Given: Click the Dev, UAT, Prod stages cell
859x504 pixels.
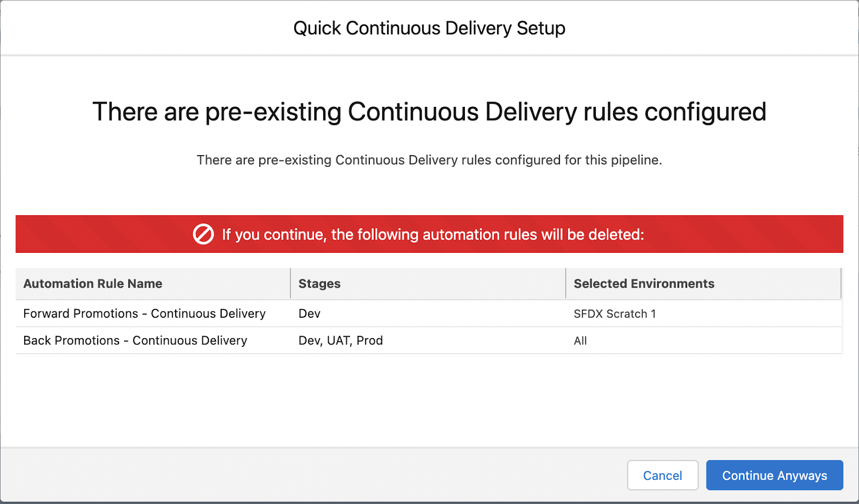Looking at the screenshot, I should point(340,340).
